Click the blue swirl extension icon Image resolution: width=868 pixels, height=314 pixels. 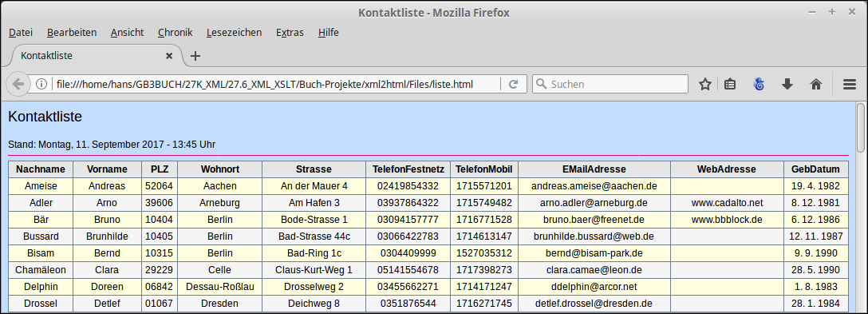coord(759,85)
